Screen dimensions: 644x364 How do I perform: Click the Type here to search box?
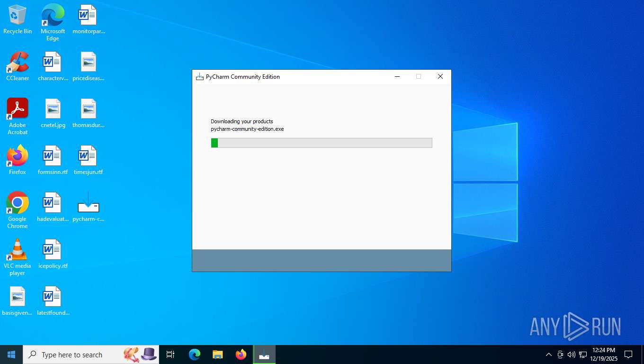(91, 355)
